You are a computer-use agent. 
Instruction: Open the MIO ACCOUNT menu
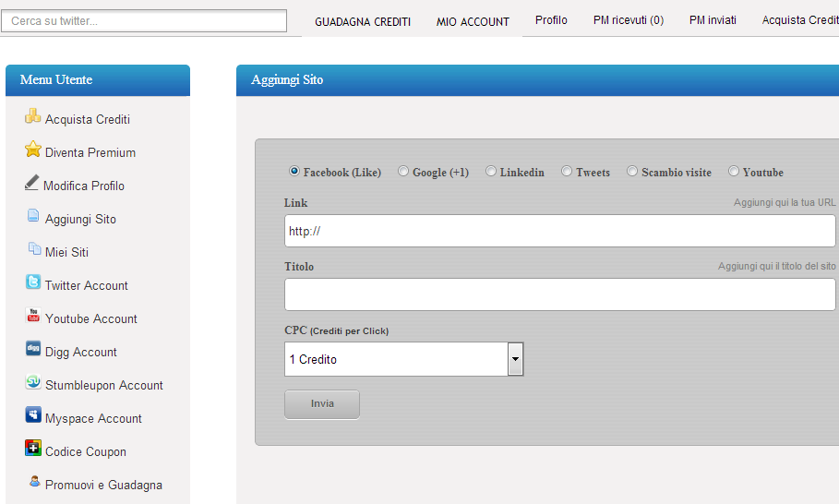point(473,22)
